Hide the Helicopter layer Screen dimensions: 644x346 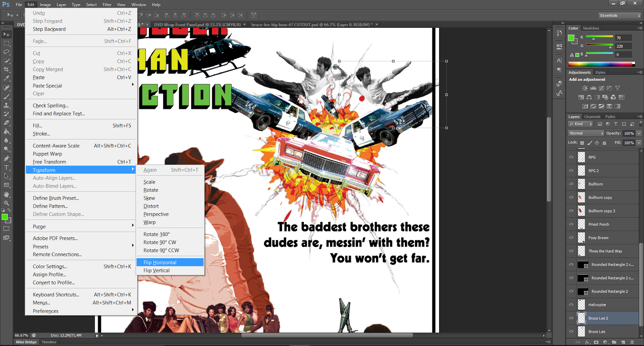coord(571,305)
